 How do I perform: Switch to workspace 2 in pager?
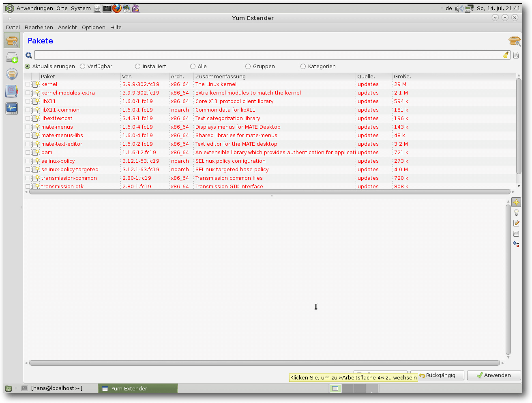pyautogui.click(x=348, y=388)
